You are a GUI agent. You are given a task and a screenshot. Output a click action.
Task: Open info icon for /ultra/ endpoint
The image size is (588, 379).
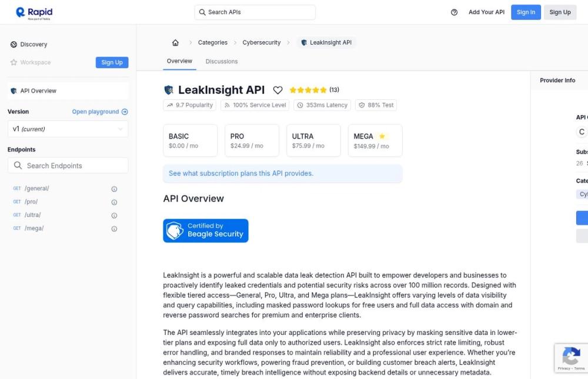coord(115,216)
